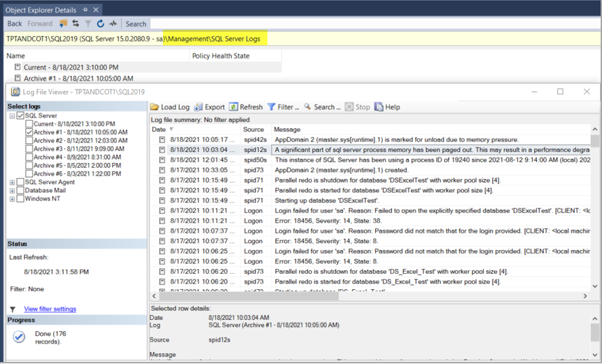Select the Object Explorer Details tab
The width and height of the screenshot is (602, 364).
pos(42,10)
